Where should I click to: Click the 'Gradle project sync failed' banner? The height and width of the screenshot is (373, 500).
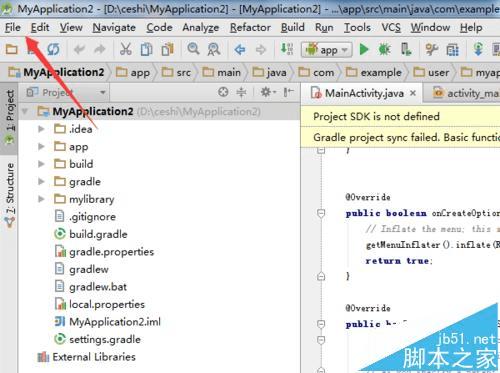pyautogui.click(x=400, y=137)
